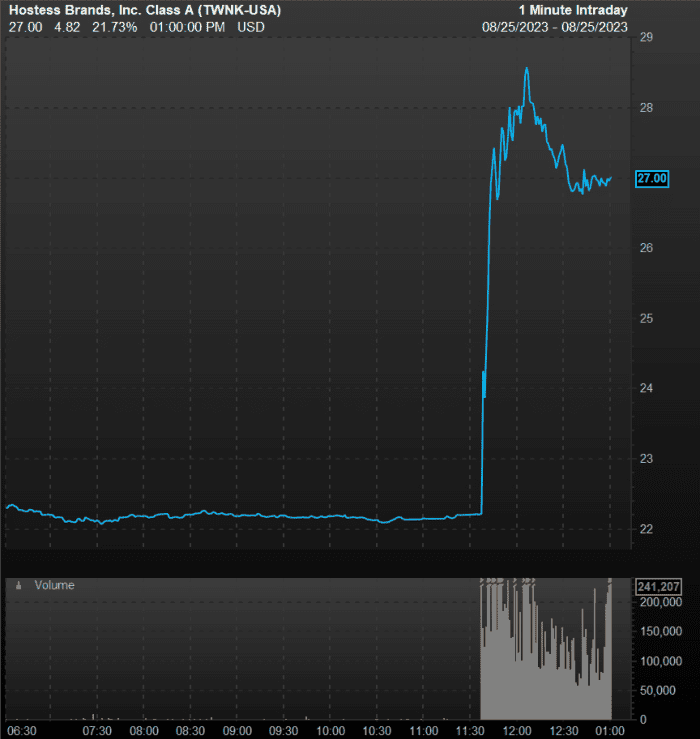Image resolution: width=700 pixels, height=739 pixels.
Task: Click the Volume panel label
Action: pos(54,585)
